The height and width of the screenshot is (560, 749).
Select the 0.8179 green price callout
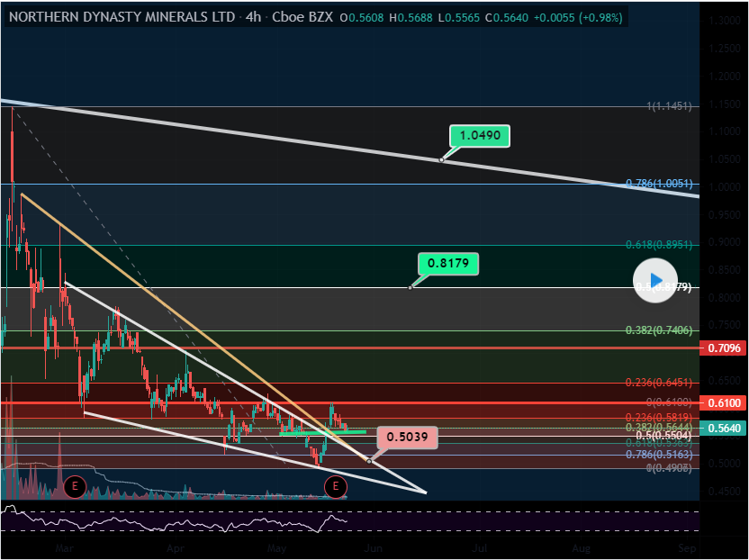pos(448,263)
